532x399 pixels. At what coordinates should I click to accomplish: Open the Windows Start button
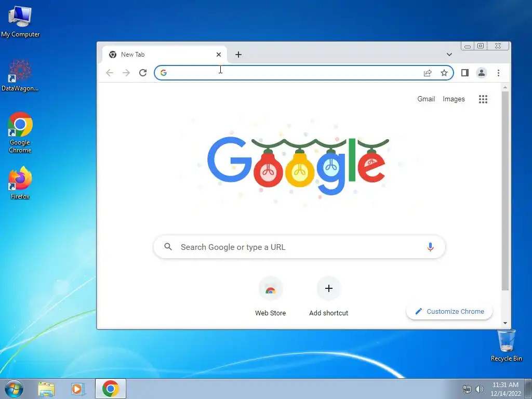pyautogui.click(x=14, y=389)
